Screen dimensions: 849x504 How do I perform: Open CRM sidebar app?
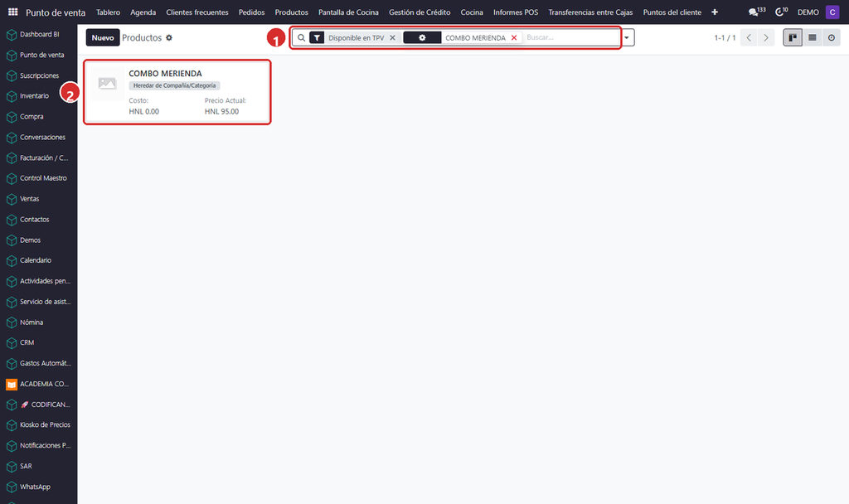coord(38,342)
